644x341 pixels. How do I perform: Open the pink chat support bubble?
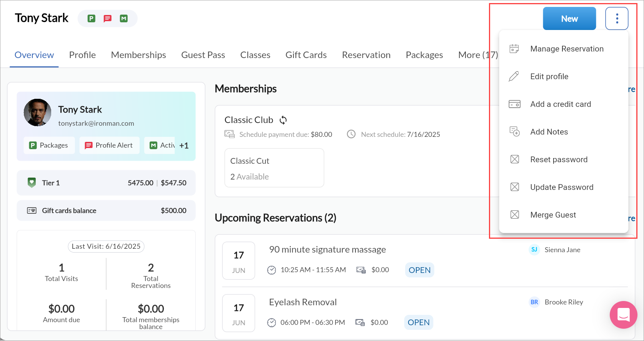click(623, 314)
